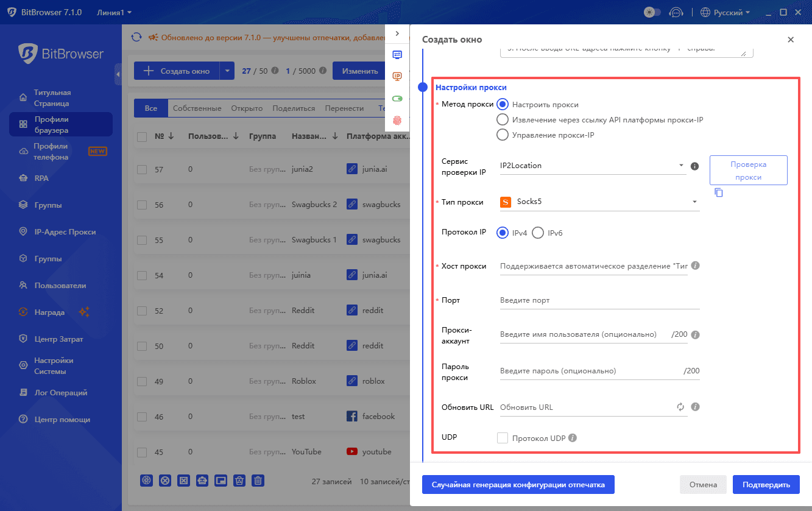Click the trash delete icon below the profile list
The height and width of the screenshot is (511, 812).
pyautogui.click(x=258, y=481)
